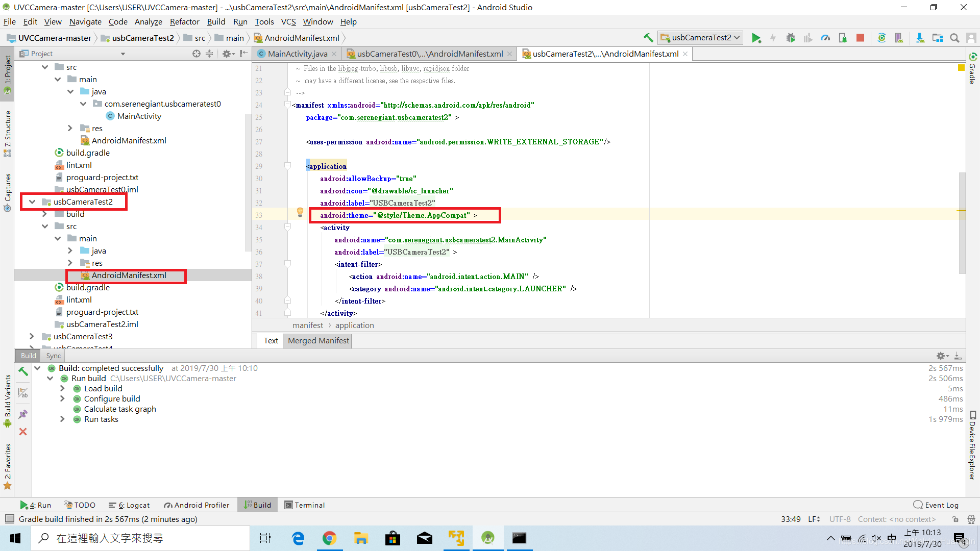Open the SDK Manager download icon

(x=920, y=38)
